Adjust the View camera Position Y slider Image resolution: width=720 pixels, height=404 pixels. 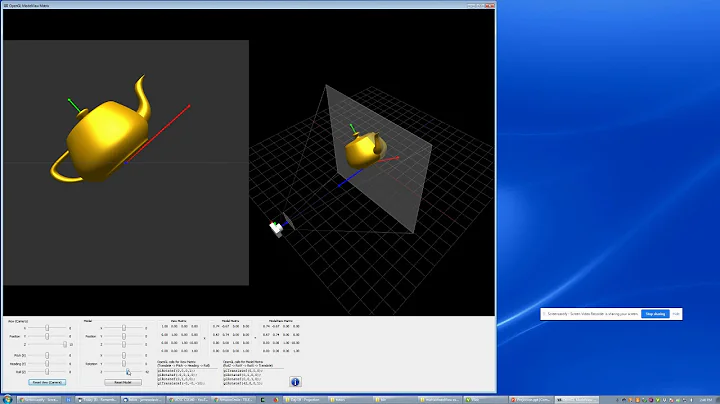point(47,336)
